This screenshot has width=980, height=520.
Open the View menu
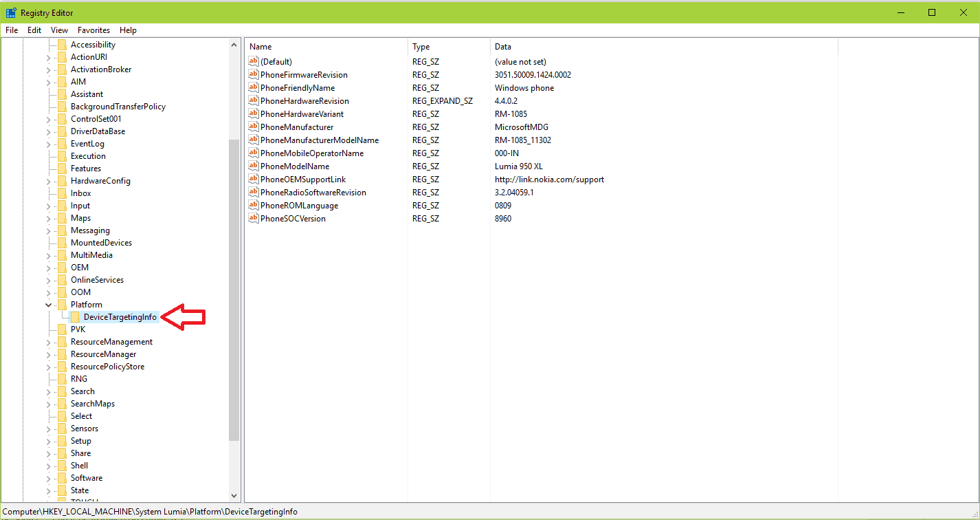(x=59, y=30)
